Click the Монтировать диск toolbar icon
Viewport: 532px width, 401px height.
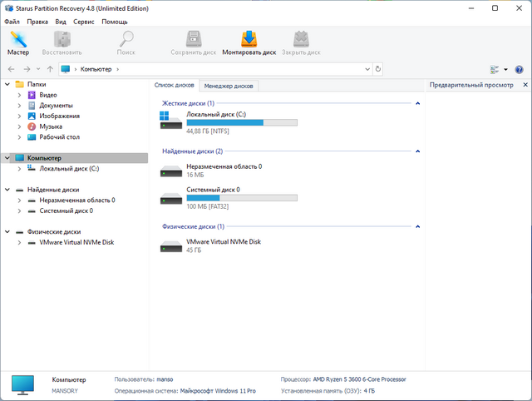tap(249, 42)
